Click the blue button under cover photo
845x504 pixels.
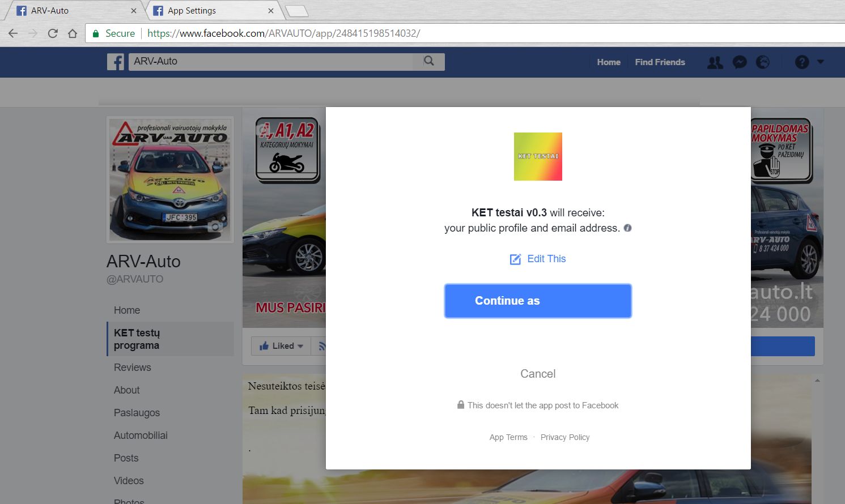point(783,346)
